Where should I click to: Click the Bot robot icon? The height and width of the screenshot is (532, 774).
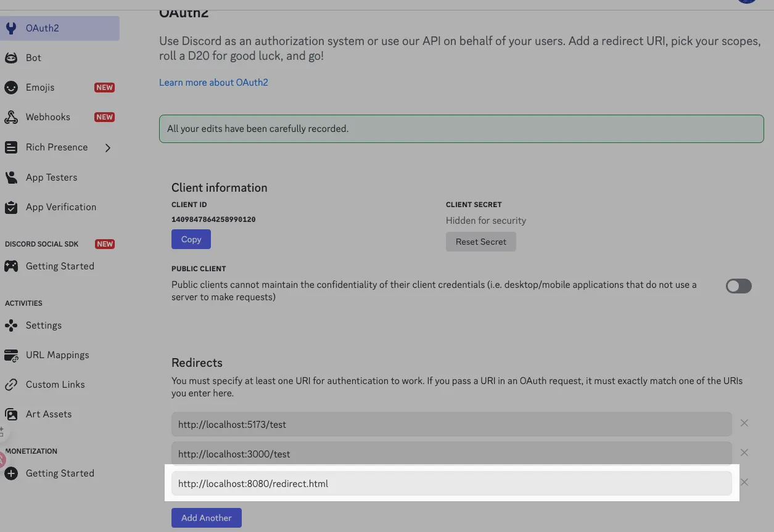click(11, 58)
